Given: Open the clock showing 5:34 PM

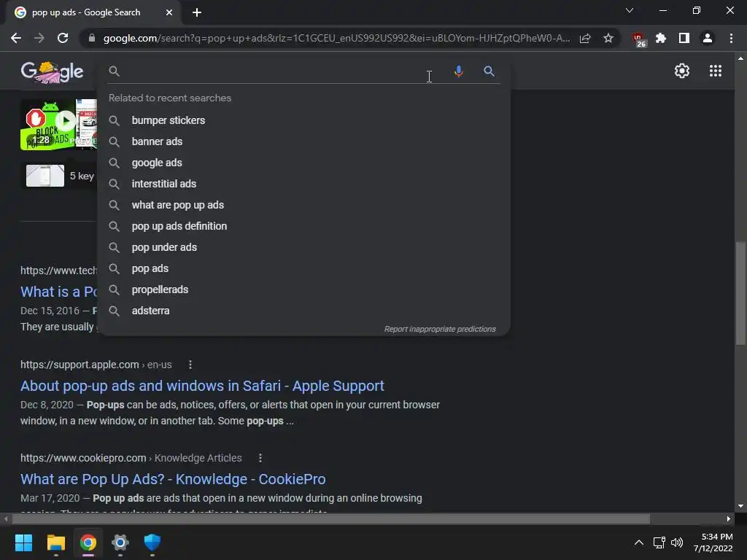Looking at the screenshot, I should (713, 542).
